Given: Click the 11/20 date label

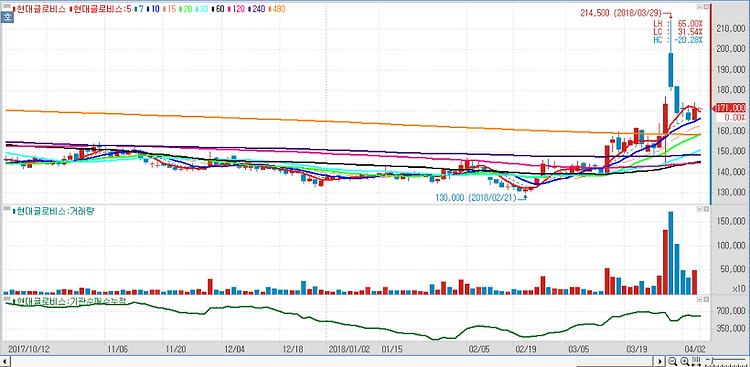Looking at the screenshot, I should tap(176, 349).
